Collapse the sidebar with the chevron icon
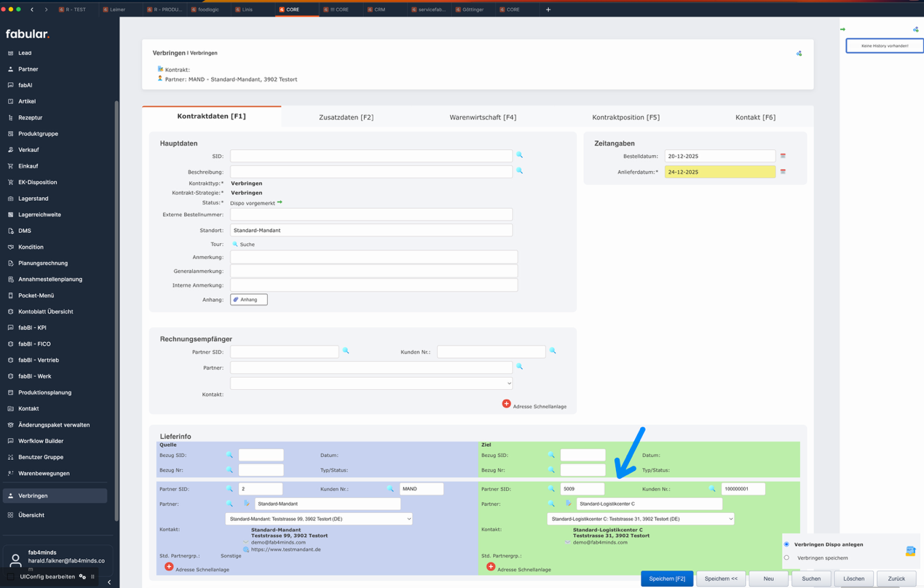The height and width of the screenshot is (588, 924). pos(109,581)
